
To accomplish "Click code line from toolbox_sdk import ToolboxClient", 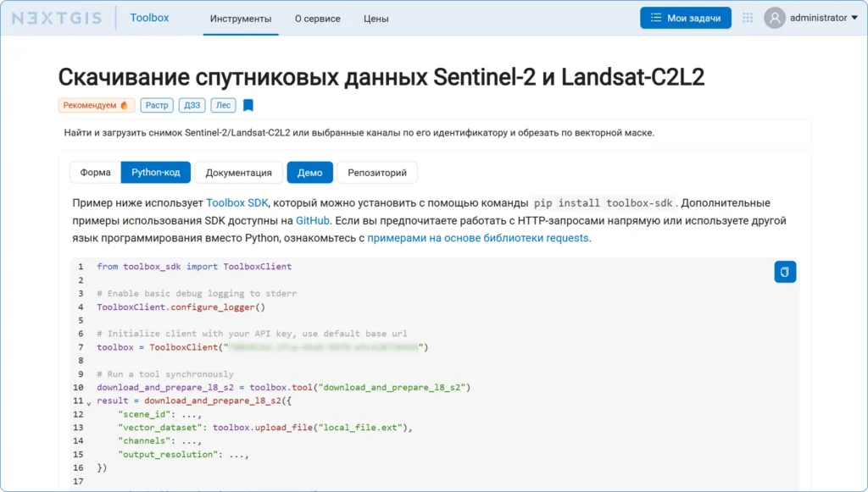I will 194,267.
